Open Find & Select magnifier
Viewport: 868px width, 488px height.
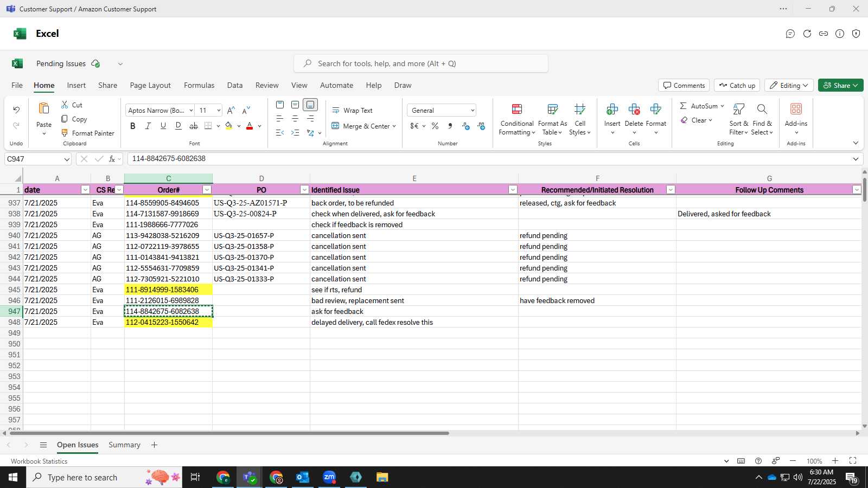(762, 109)
